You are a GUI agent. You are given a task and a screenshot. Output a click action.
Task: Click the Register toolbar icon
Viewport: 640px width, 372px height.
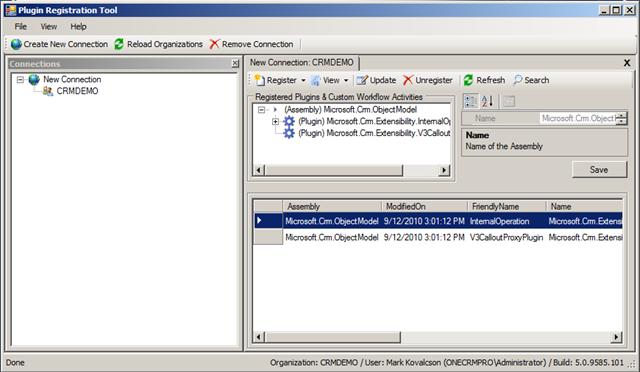260,80
